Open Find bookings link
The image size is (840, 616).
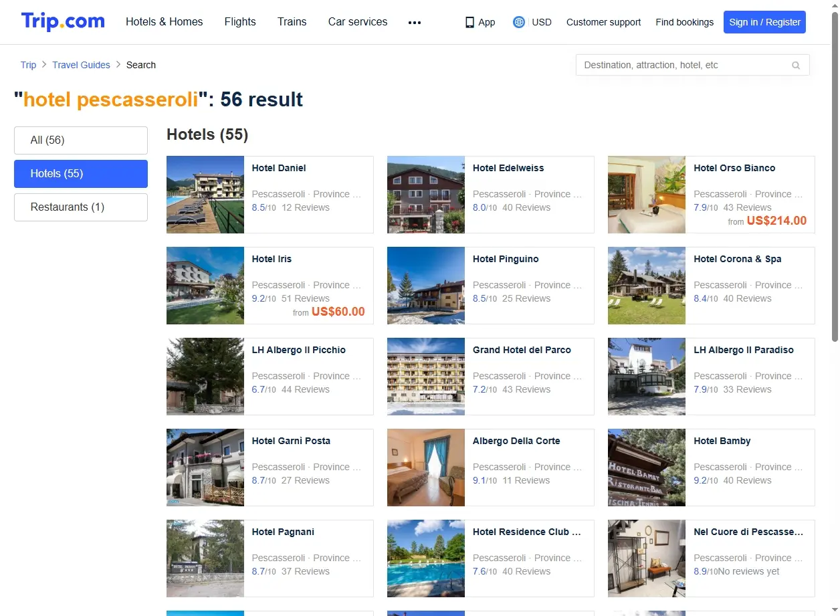click(x=685, y=22)
